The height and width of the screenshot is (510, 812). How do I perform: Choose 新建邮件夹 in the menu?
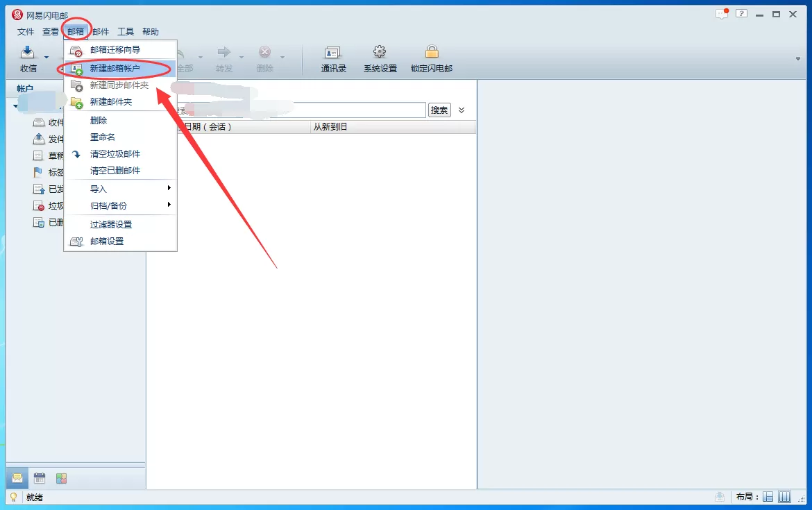coord(120,101)
